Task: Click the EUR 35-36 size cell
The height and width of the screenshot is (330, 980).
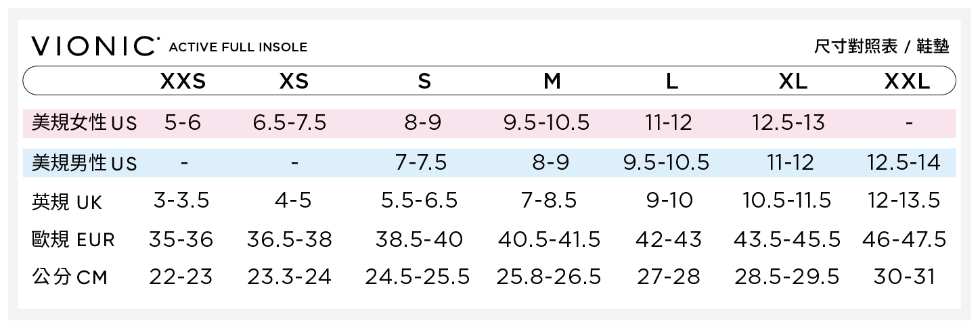Action: (181, 239)
